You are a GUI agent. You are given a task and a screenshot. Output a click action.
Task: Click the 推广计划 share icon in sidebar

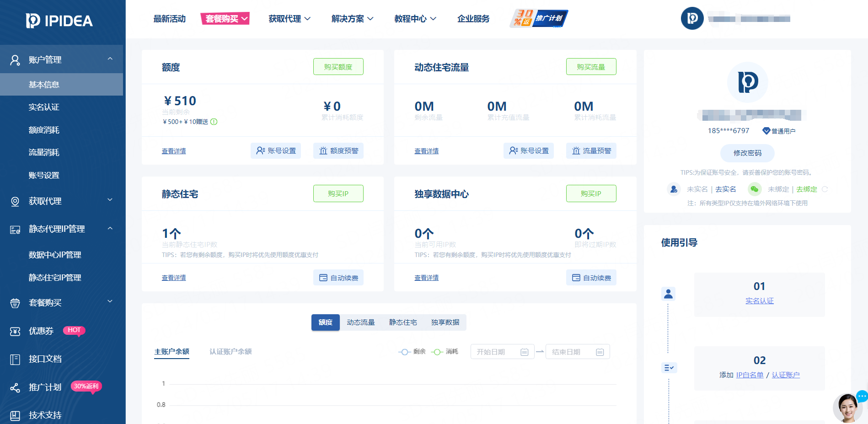click(15, 387)
